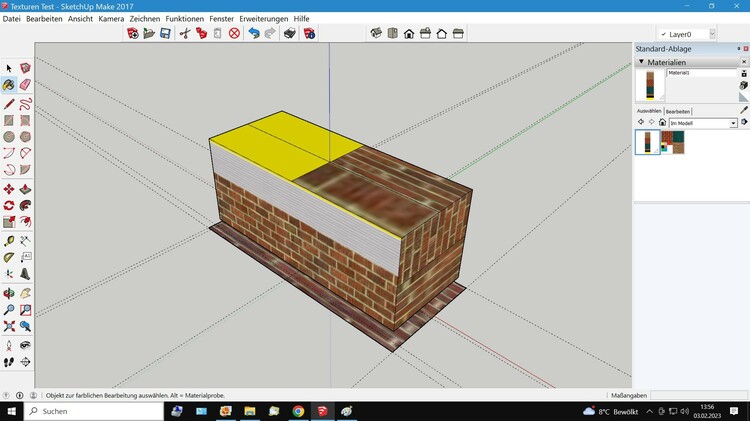
Task: Click the red Erase delete icon
Action: pyautogui.click(x=234, y=33)
